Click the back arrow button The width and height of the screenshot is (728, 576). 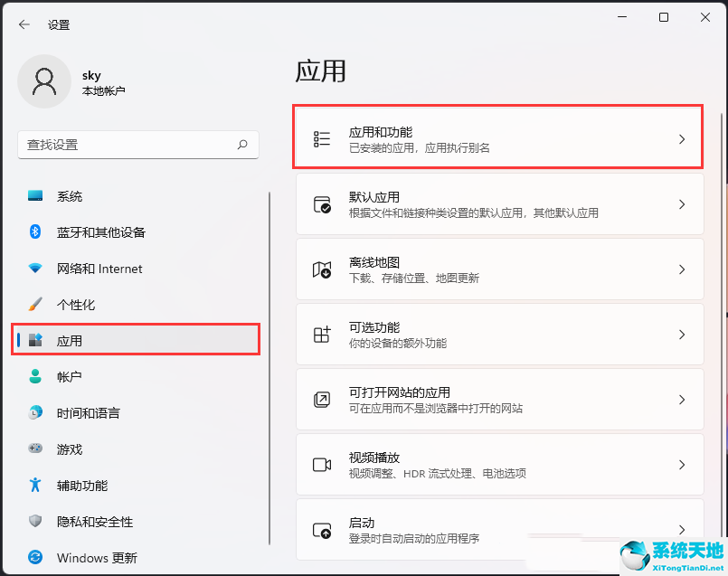click(x=24, y=24)
